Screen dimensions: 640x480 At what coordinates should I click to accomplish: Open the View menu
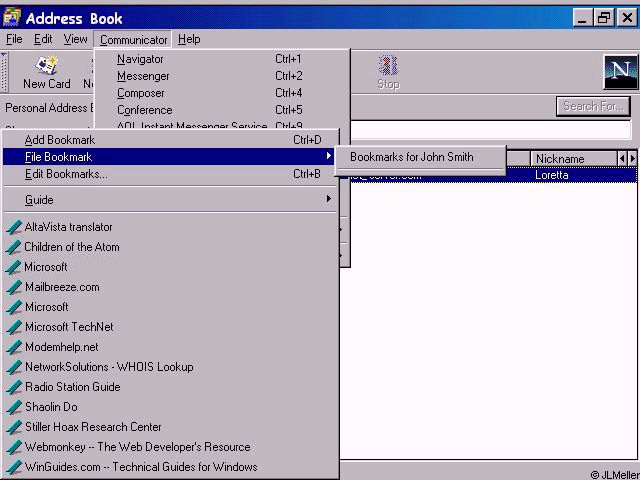coord(75,39)
